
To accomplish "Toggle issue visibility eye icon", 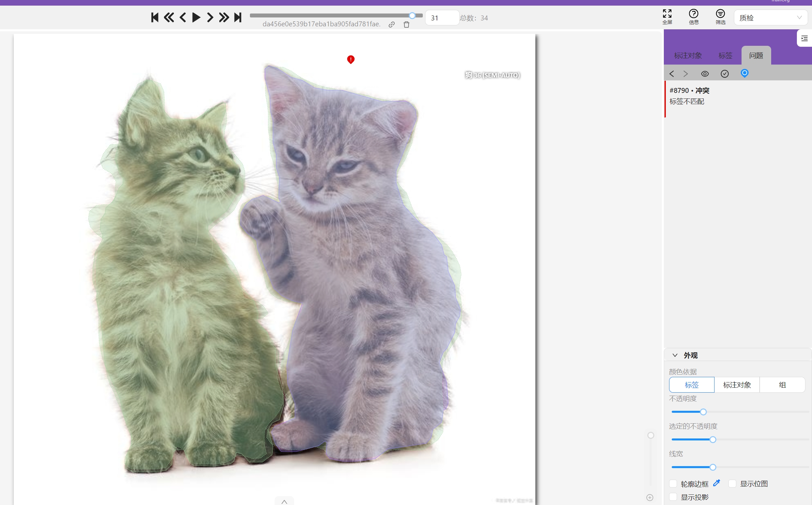I will point(705,74).
